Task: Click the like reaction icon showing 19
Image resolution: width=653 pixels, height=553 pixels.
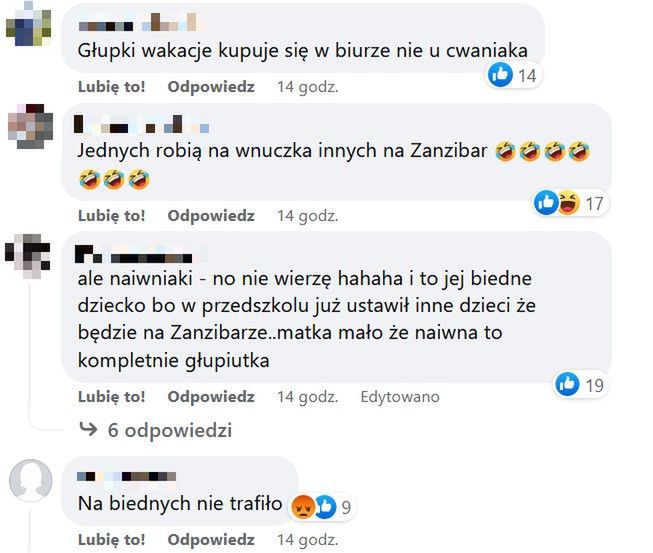Action: click(567, 384)
